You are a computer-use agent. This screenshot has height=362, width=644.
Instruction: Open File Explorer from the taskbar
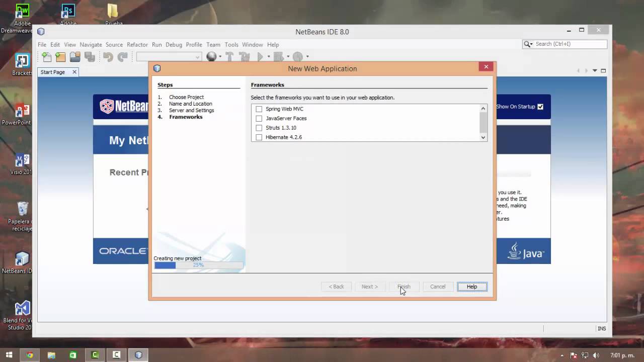[51, 355]
